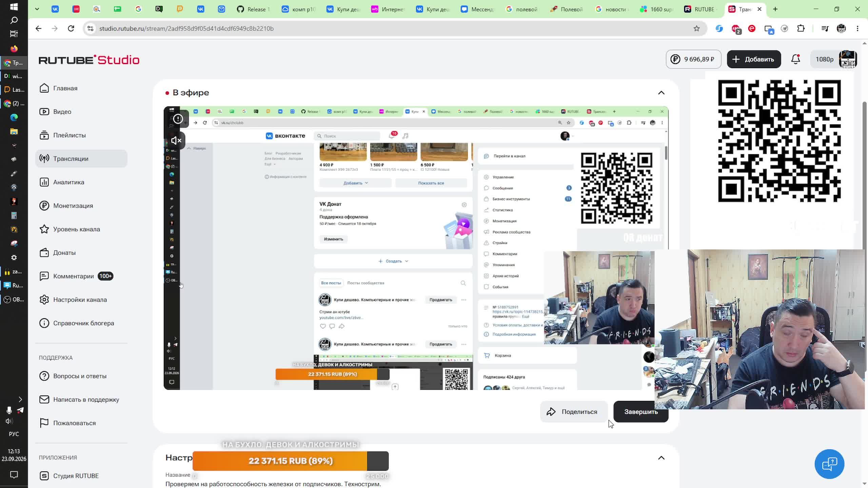The height and width of the screenshot is (488, 868).
Task: Open the Windows Start menu
Action: tap(14, 7)
